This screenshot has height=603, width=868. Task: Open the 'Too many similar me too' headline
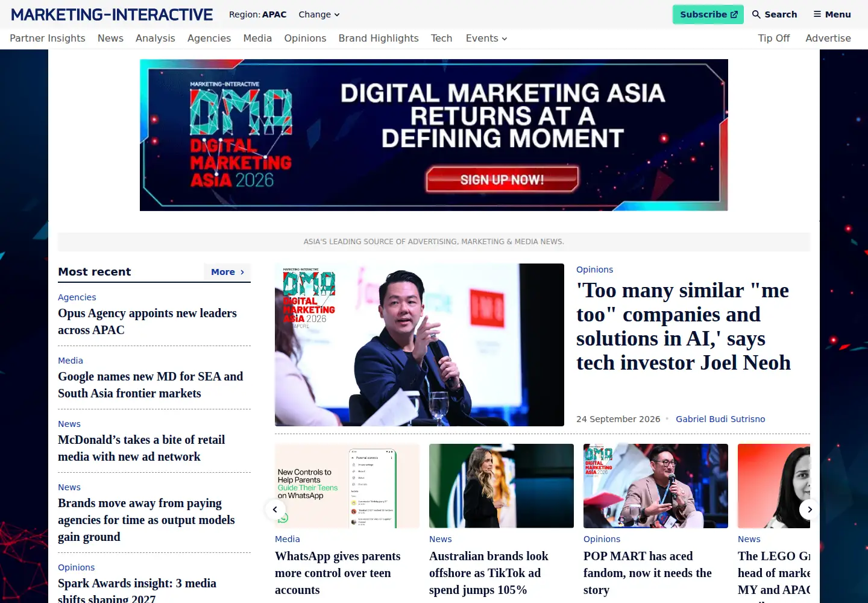[x=684, y=326]
